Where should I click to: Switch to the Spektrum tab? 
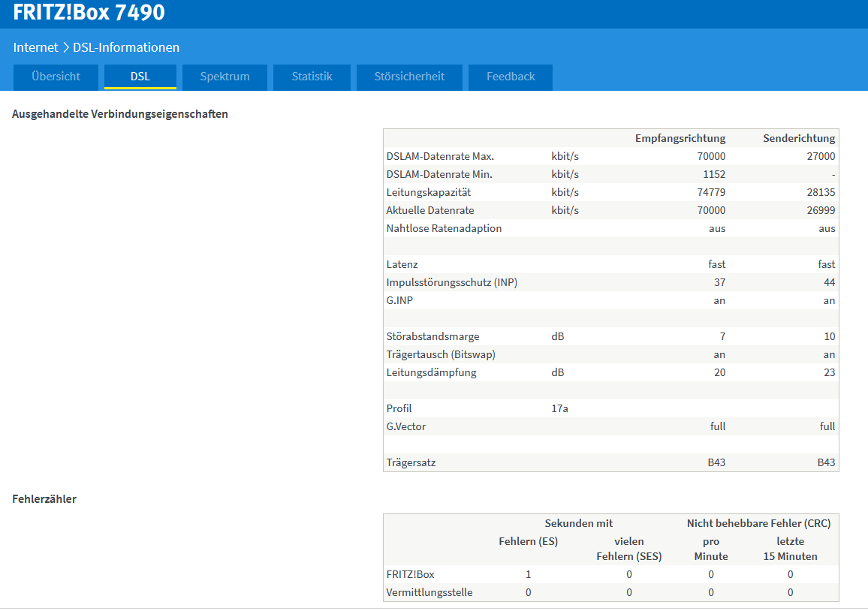[x=225, y=77]
